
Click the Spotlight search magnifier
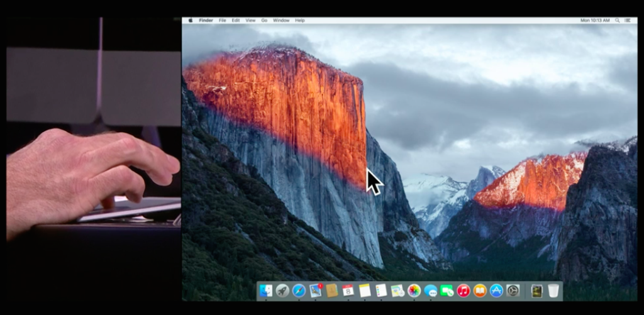(x=618, y=20)
